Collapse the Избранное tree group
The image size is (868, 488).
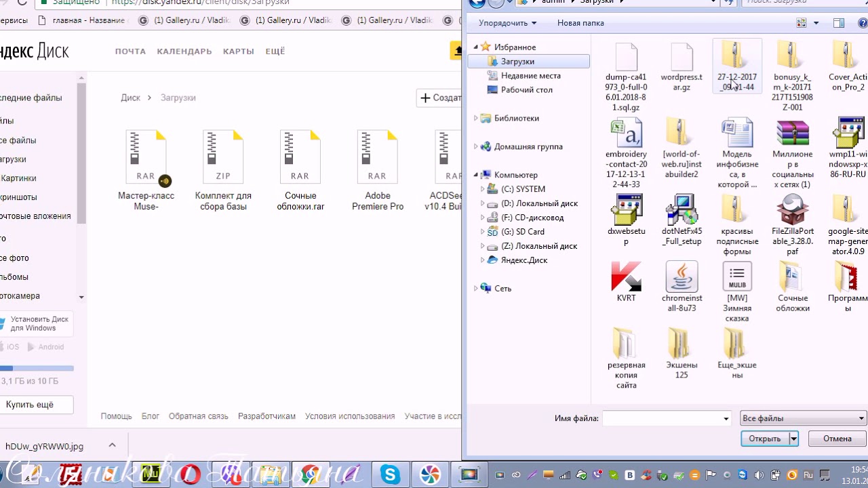(476, 47)
